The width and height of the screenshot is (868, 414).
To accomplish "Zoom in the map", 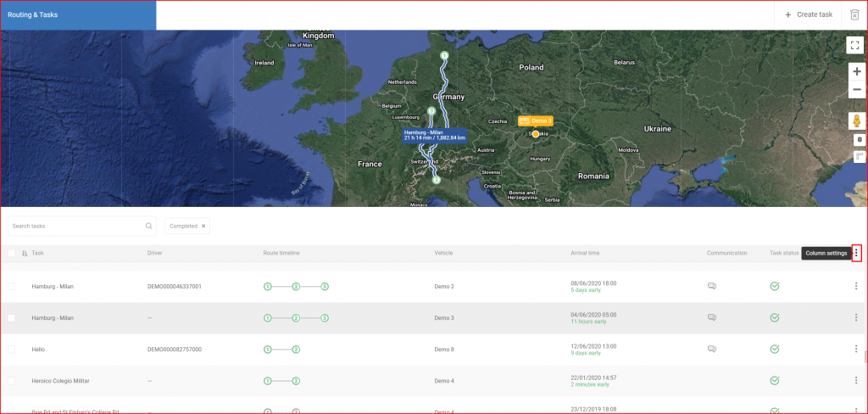I will pos(857,71).
